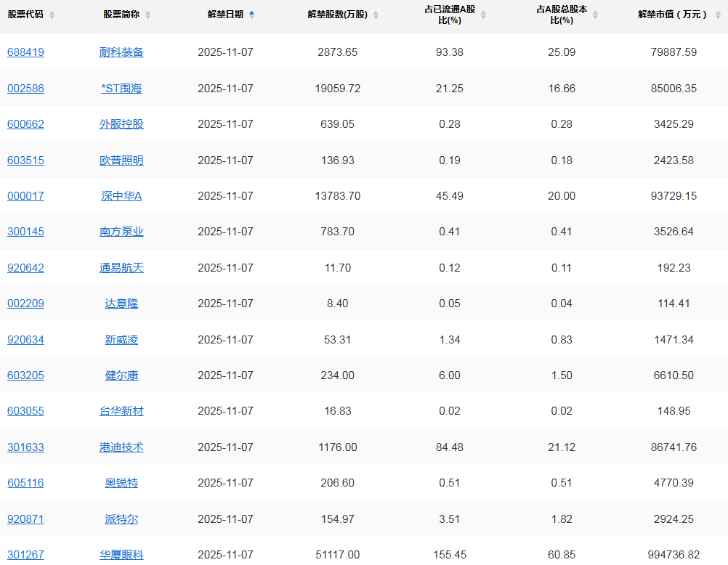Click the 解禁日期 column header text

tap(225, 15)
